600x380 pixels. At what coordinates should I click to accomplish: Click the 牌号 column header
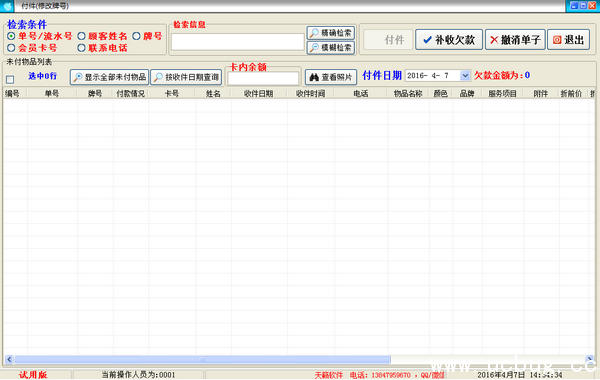pos(95,93)
